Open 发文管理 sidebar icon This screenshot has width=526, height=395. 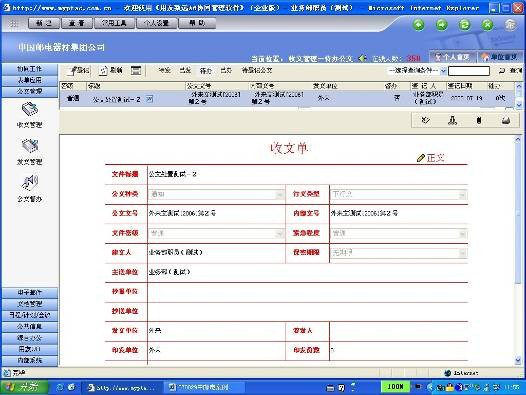(30, 146)
